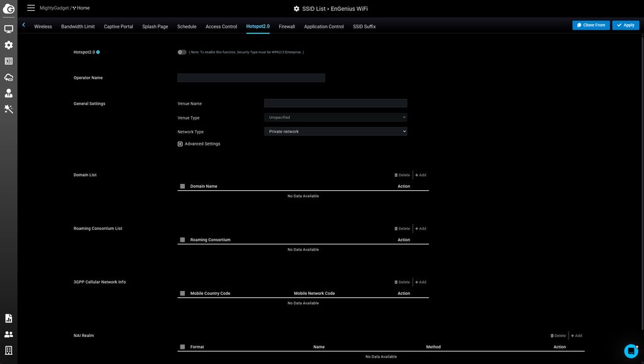Image resolution: width=644 pixels, height=364 pixels.
Task: Click Add in Domain List
Action: click(421, 175)
